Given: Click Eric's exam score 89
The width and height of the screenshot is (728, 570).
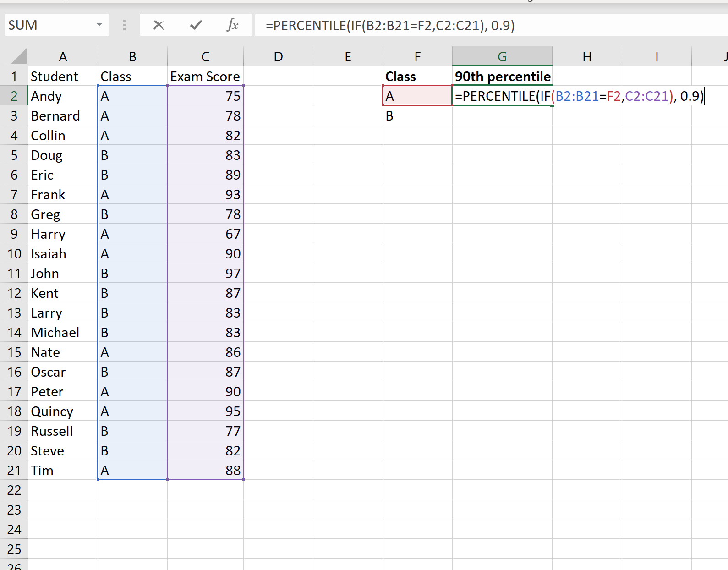Looking at the screenshot, I should 205,175.
